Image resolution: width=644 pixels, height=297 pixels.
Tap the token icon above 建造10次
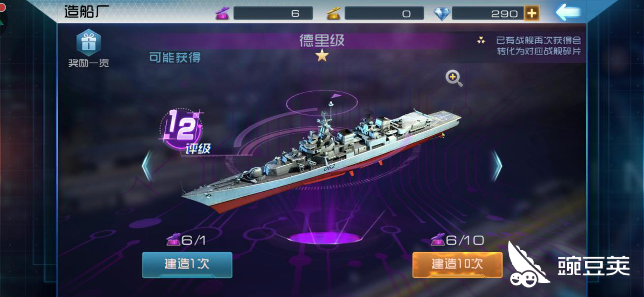coord(437,240)
